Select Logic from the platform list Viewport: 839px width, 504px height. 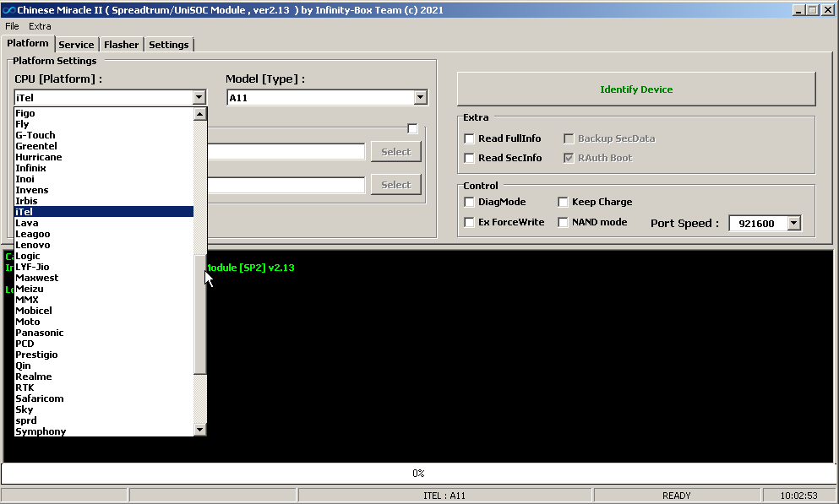pyautogui.click(x=104, y=256)
